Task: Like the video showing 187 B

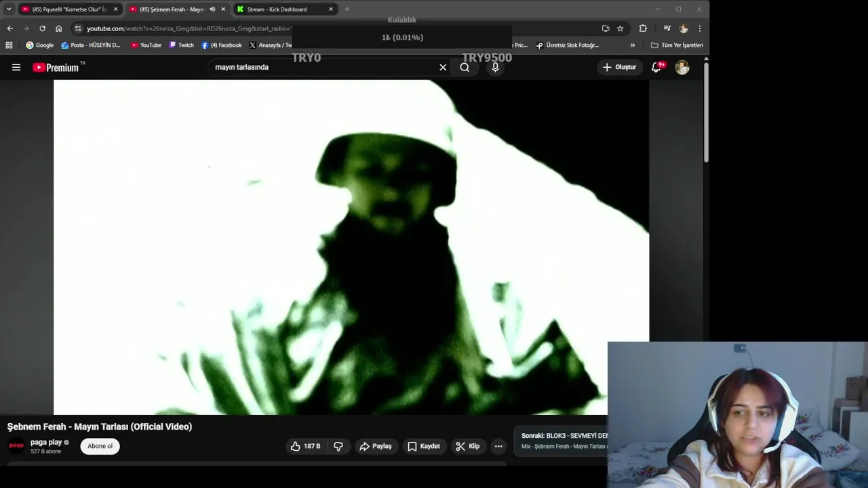Action: pyautogui.click(x=305, y=446)
